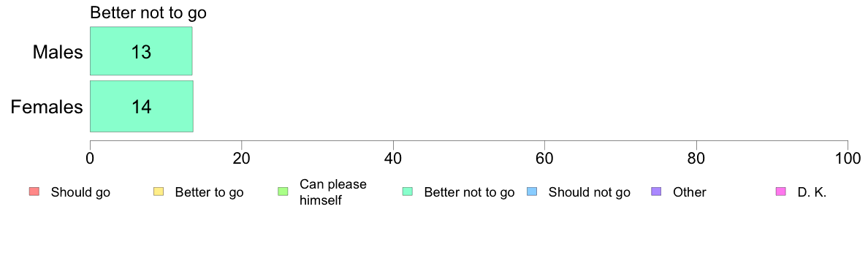Select the pink D. K. legend swatch
The width and height of the screenshot is (868, 269).
pyautogui.click(x=780, y=192)
